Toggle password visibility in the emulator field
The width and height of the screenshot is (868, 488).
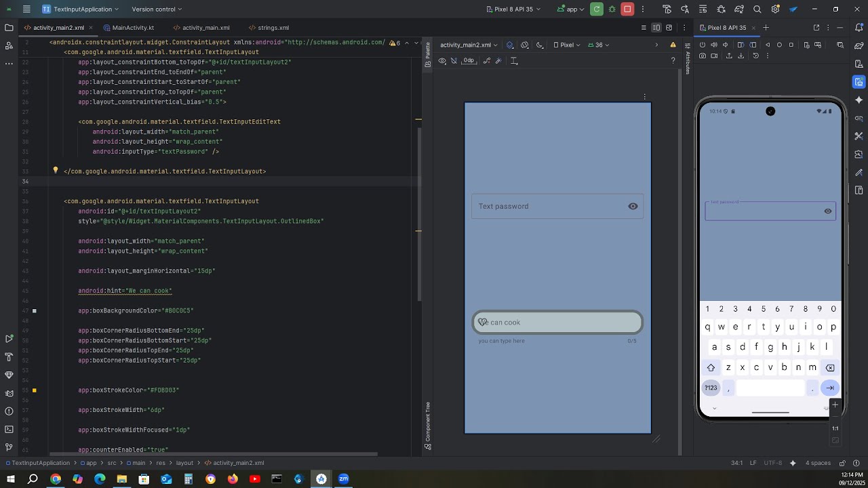828,211
